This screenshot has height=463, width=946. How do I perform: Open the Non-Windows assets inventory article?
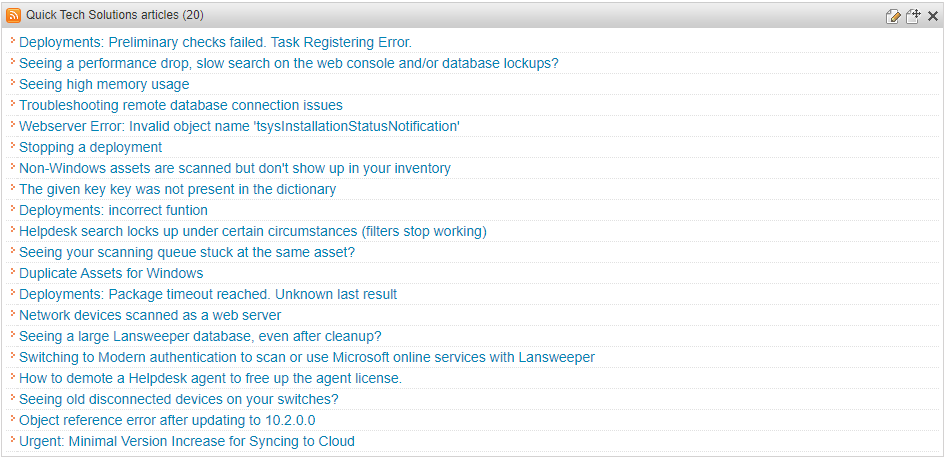tap(234, 168)
